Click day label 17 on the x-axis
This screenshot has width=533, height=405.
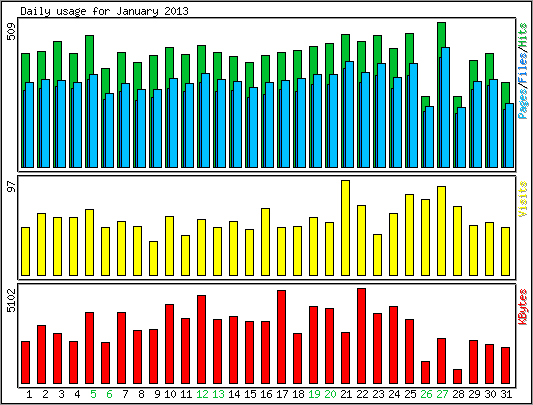[x=282, y=394]
